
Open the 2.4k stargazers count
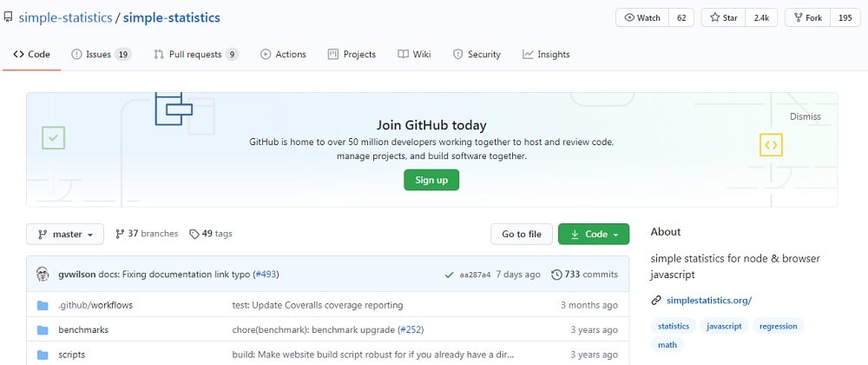[x=761, y=17]
